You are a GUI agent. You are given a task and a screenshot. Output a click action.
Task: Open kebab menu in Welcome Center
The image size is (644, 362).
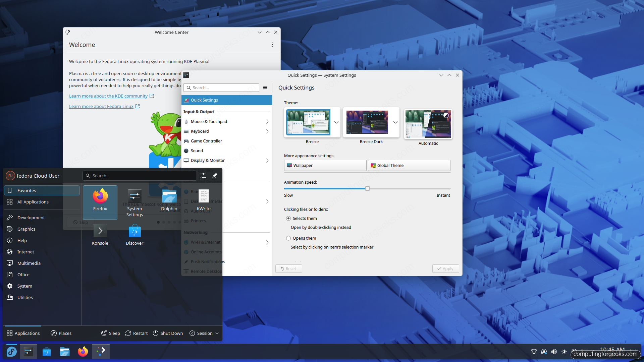(x=273, y=45)
